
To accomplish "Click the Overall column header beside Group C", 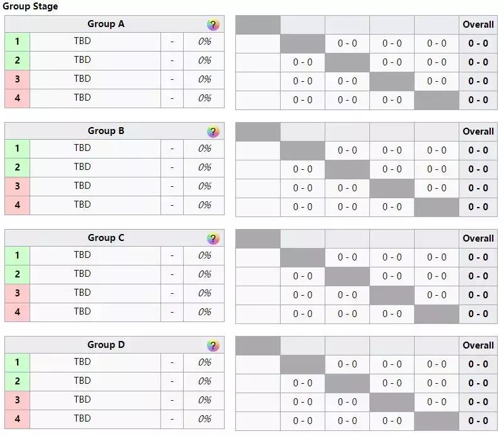I will point(478,238).
